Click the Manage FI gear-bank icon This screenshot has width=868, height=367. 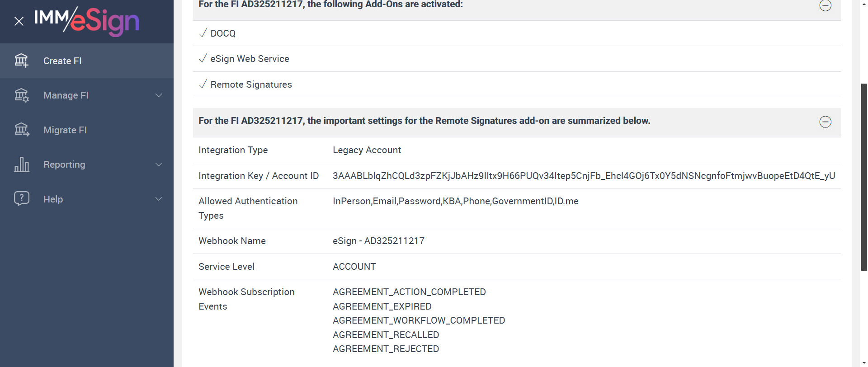(21, 95)
